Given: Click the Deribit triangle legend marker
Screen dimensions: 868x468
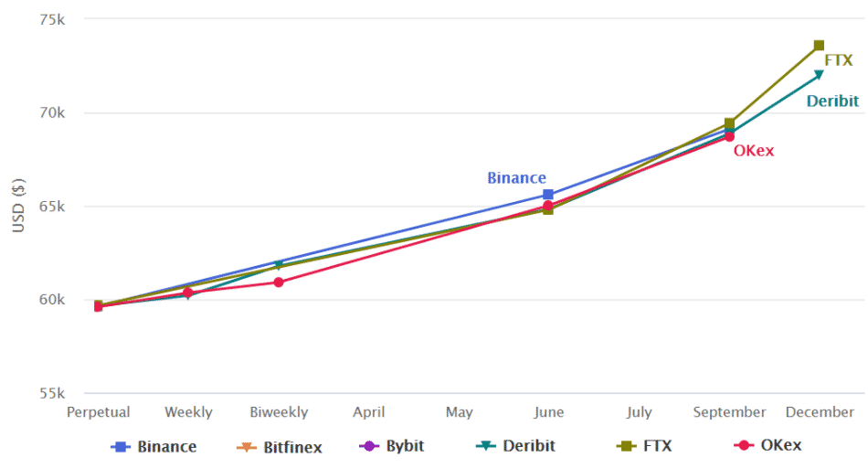Looking at the screenshot, I should [487, 446].
